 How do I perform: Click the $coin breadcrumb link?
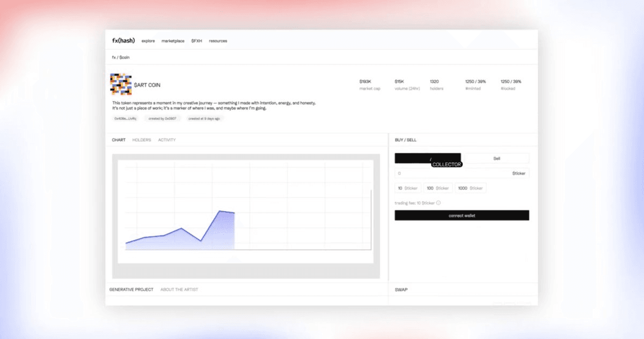pos(123,57)
